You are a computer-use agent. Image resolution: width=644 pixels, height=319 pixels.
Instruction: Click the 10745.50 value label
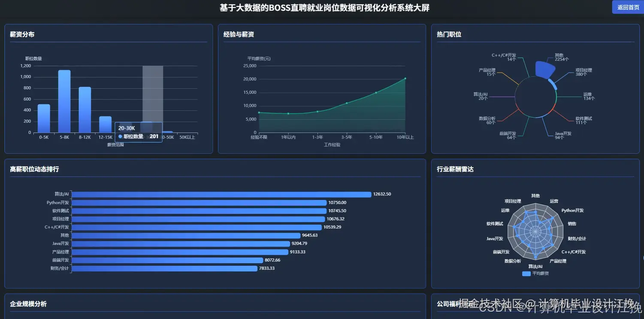click(x=337, y=211)
